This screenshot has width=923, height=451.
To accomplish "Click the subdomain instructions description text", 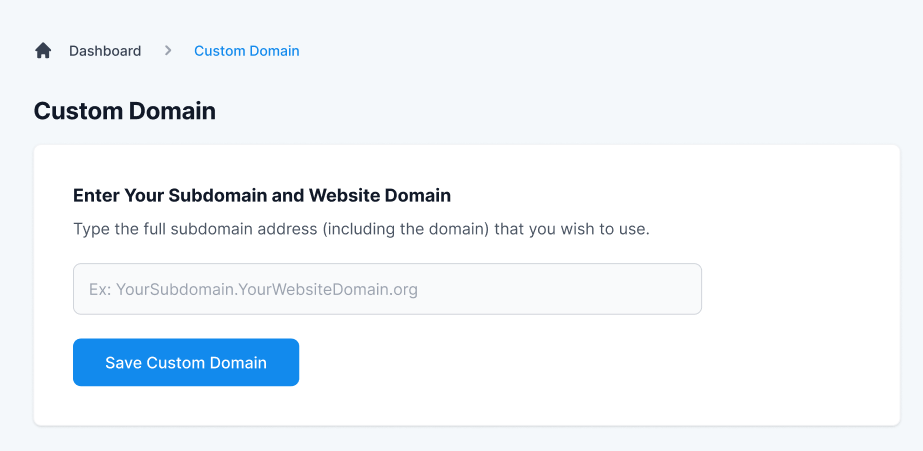I will 361,229.
